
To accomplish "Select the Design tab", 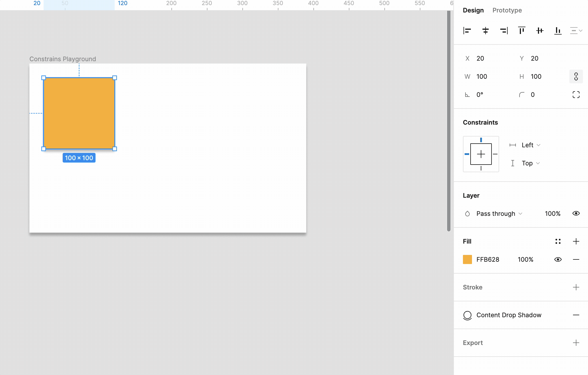I will (x=473, y=10).
